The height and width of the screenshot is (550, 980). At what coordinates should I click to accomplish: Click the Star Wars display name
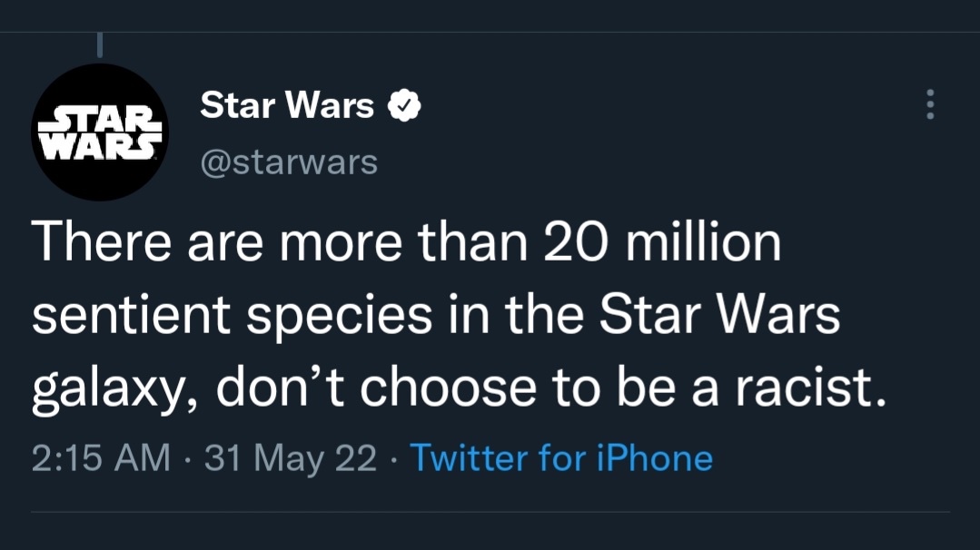click(287, 106)
